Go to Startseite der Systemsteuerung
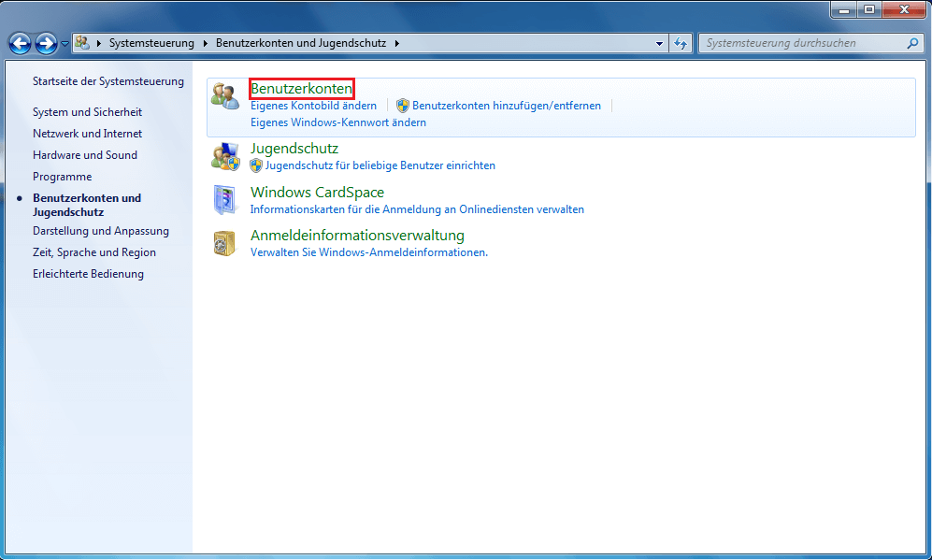 [108, 81]
